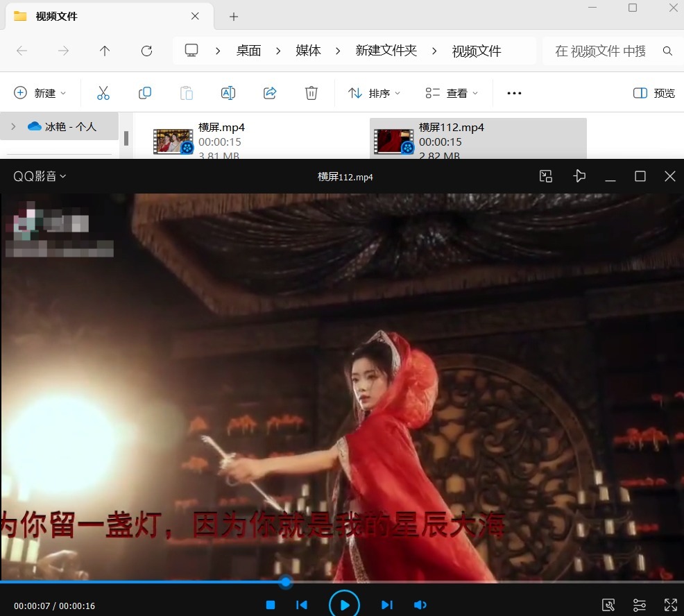Screen dimensions: 684x616
Task: Add a new Explorer tab with plus
Action: click(x=234, y=17)
